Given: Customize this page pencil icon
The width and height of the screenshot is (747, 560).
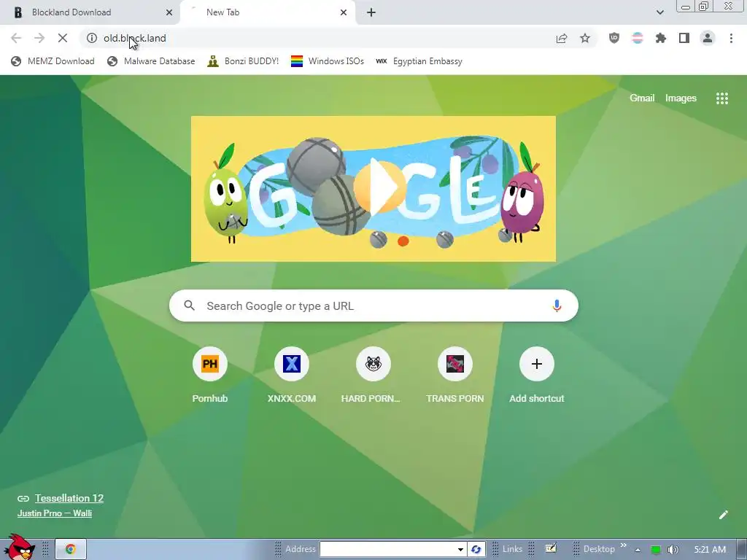Looking at the screenshot, I should [723, 515].
